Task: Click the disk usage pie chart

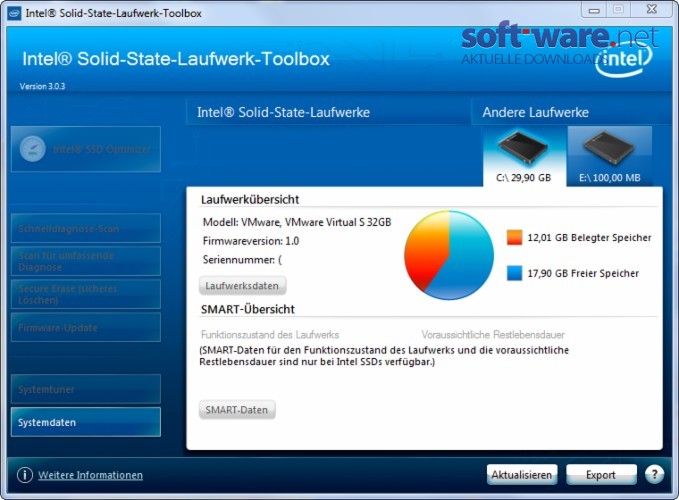Action: tap(449, 255)
